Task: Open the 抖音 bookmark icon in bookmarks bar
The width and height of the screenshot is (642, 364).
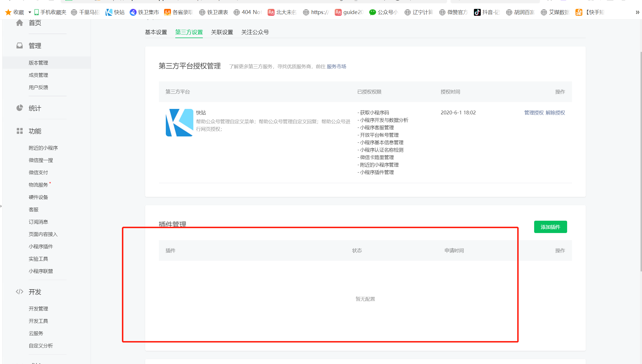Action: click(477, 12)
